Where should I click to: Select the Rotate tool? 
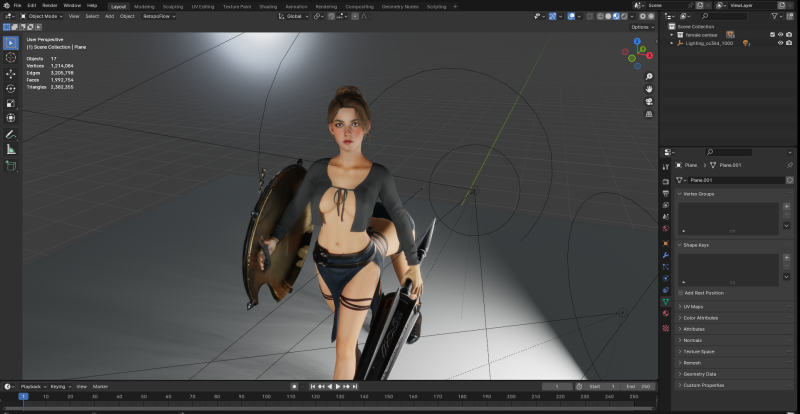point(11,88)
